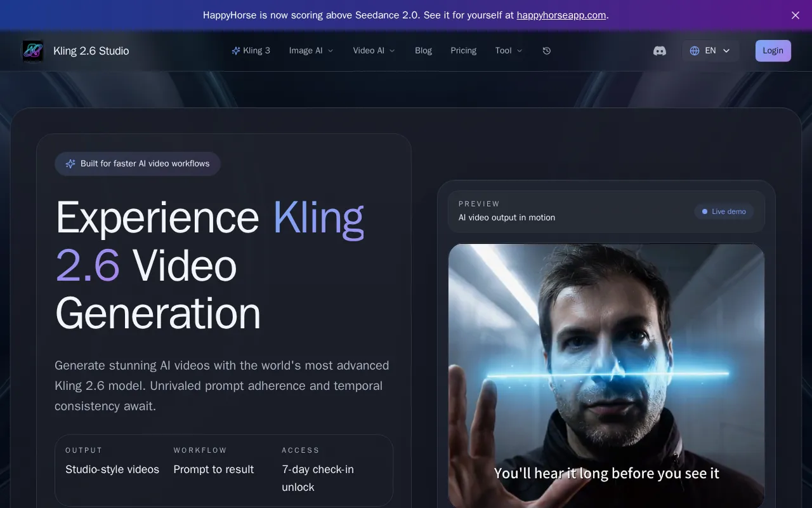The width and height of the screenshot is (812, 508).
Task: Dismiss the HappyHorse announcement banner
Action: (796, 15)
